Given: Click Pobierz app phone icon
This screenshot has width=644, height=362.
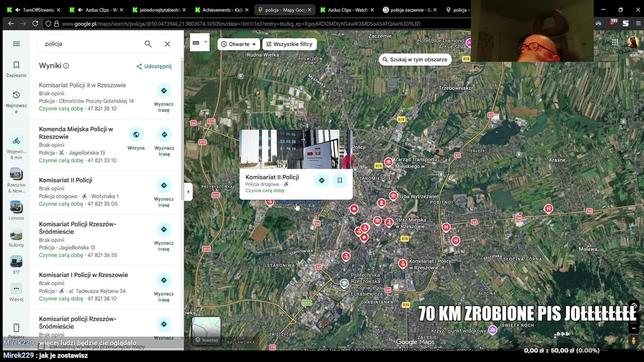Looking at the screenshot, I should click(16, 328).
